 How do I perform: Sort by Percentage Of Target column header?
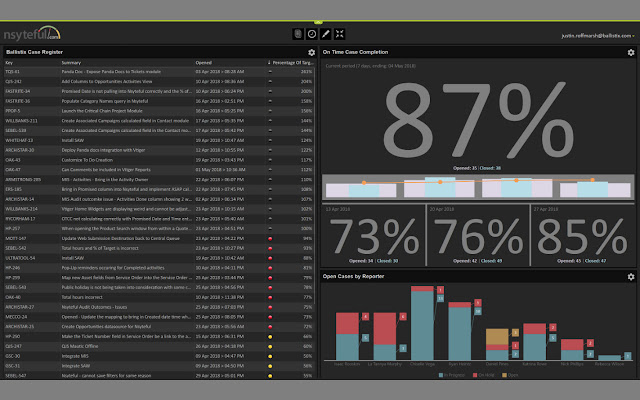(x=292, y=62)
